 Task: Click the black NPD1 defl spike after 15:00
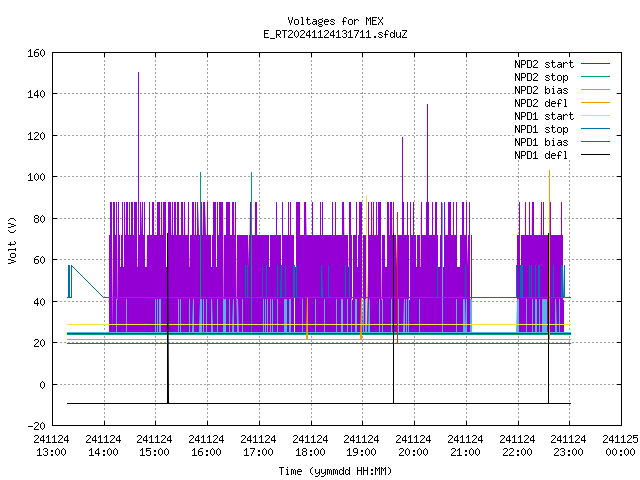(x=168, y=318)
